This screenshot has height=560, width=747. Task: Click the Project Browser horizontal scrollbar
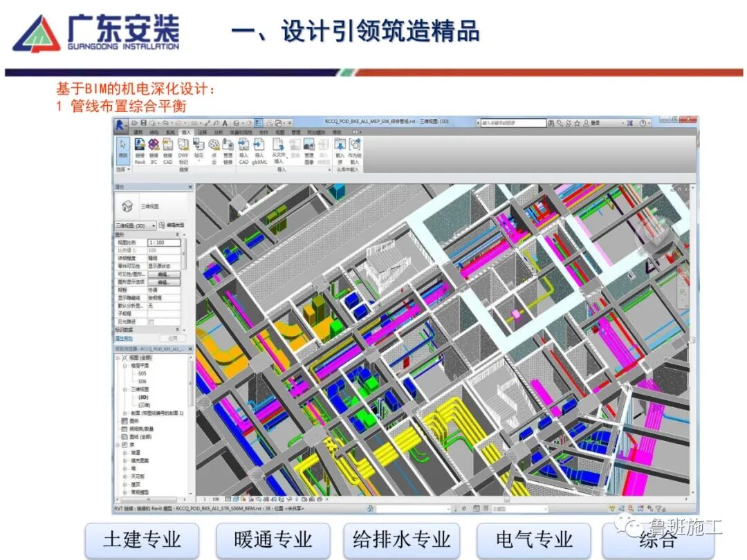[151, 500]
